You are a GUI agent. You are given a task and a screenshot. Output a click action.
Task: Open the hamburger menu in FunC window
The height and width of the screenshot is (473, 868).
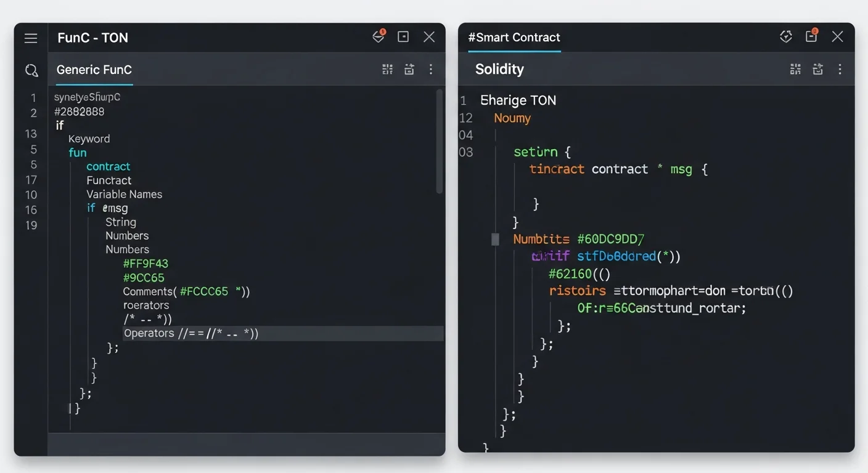point(31,38)
